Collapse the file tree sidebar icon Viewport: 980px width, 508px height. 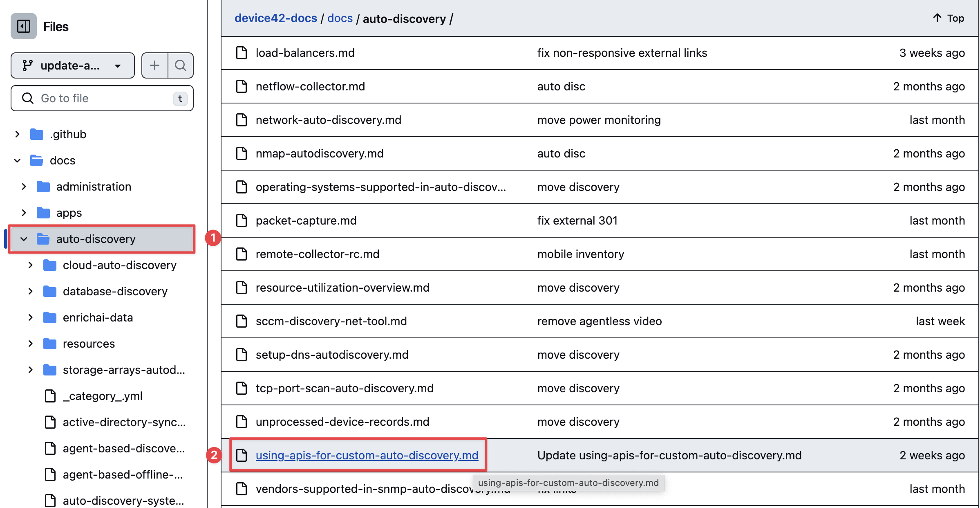(x=24, y=26)
